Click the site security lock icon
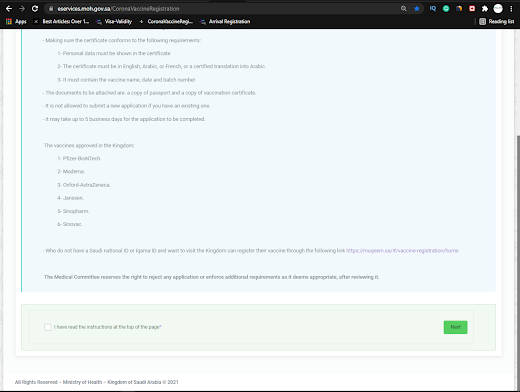The image size is (520, 392). (51, 9)
